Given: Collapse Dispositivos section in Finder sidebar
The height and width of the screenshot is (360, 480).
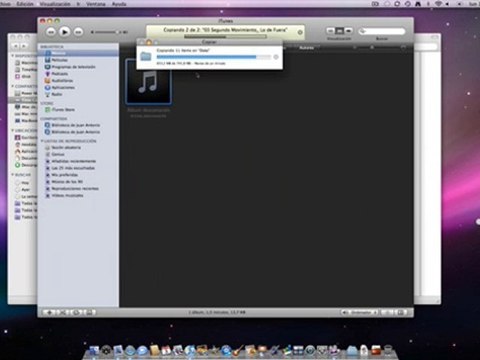Looking at the screenshot, I should (13, 56).
